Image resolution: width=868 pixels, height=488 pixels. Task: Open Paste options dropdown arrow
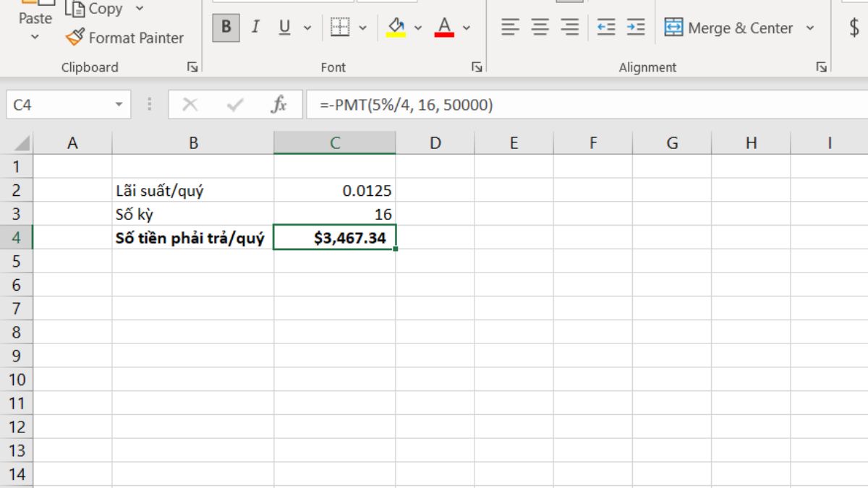tap(35, 37)
